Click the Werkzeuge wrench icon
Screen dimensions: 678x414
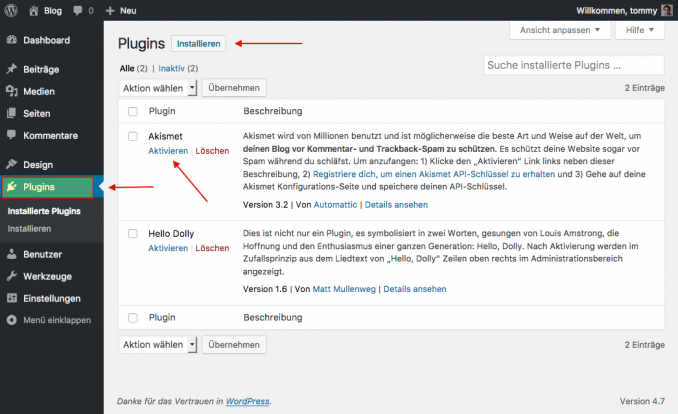tap(12, 276)
